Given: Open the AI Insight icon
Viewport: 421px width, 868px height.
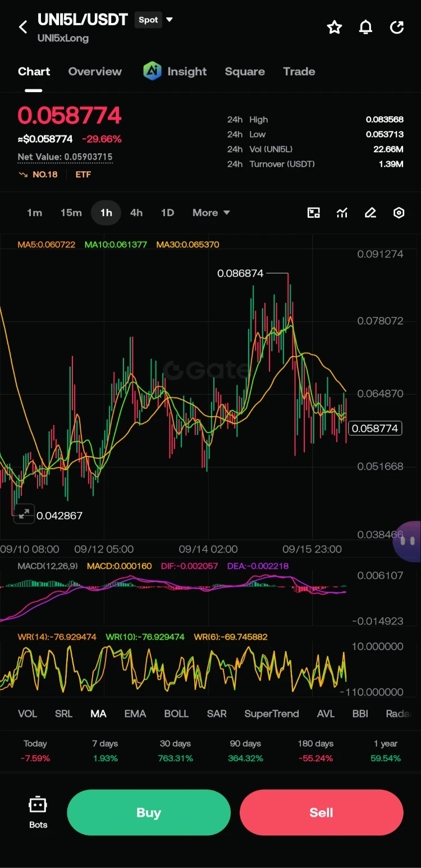Looking at the screenshot, I should pos(152,71).
